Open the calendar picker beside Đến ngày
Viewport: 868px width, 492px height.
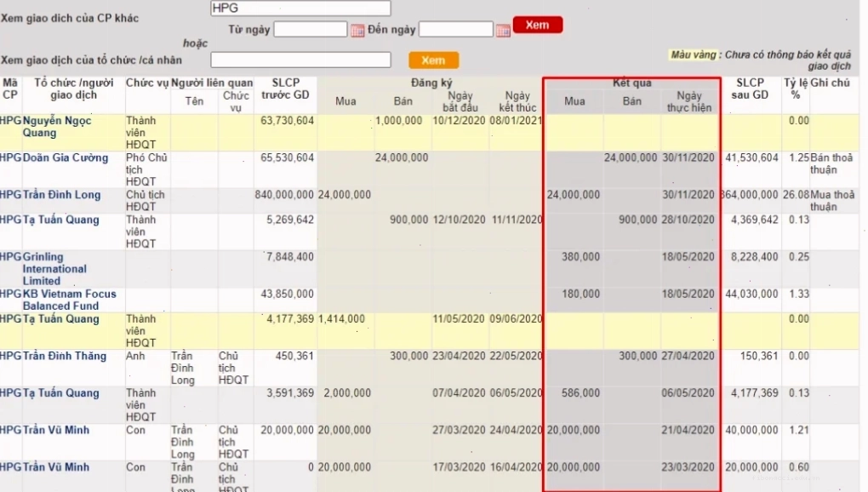[x=503, y=31]
